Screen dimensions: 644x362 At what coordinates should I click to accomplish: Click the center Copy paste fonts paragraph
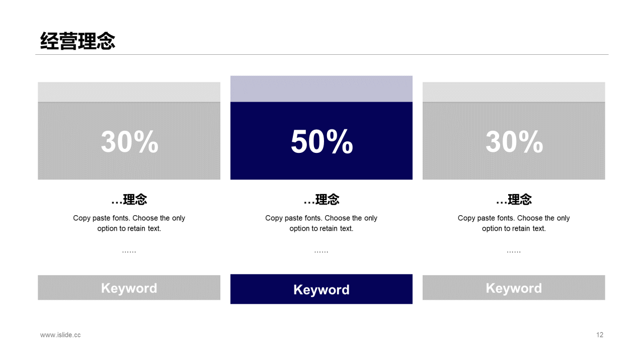click(321, 223)
